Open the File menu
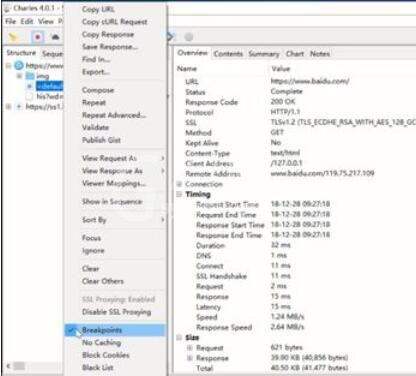This screenshot has width=416, height=376. click(x=10, y=21)
